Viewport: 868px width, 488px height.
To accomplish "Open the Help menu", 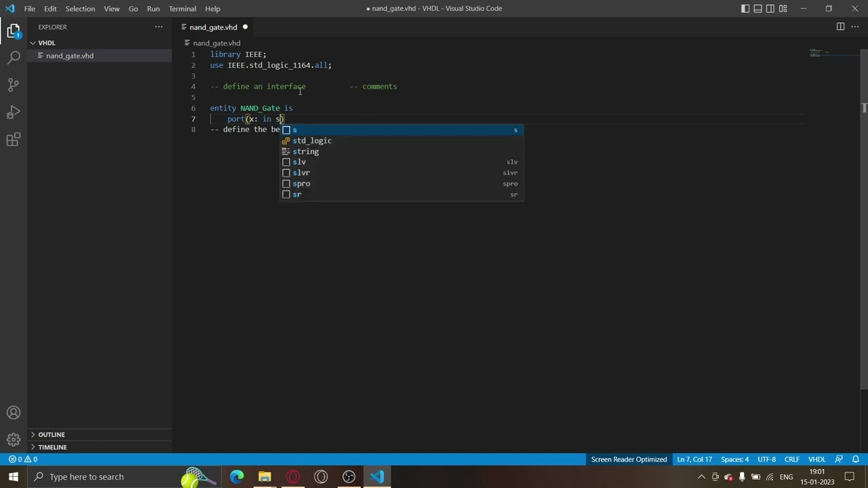I will [x=212, y=9].
